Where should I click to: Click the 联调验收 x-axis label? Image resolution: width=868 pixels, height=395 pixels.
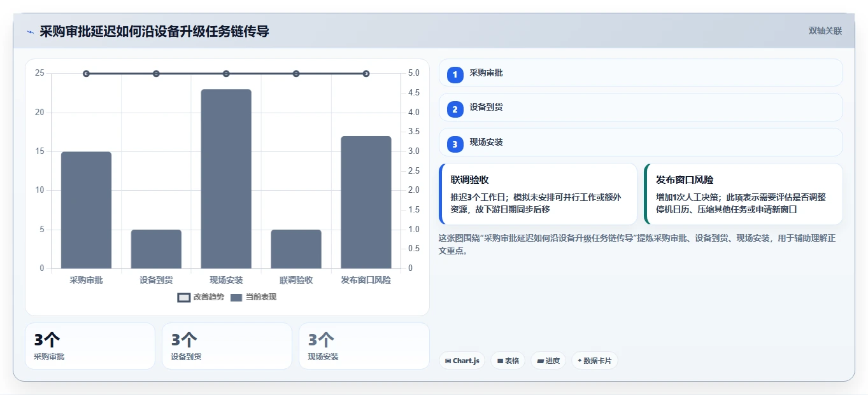[x=296, y=280]
